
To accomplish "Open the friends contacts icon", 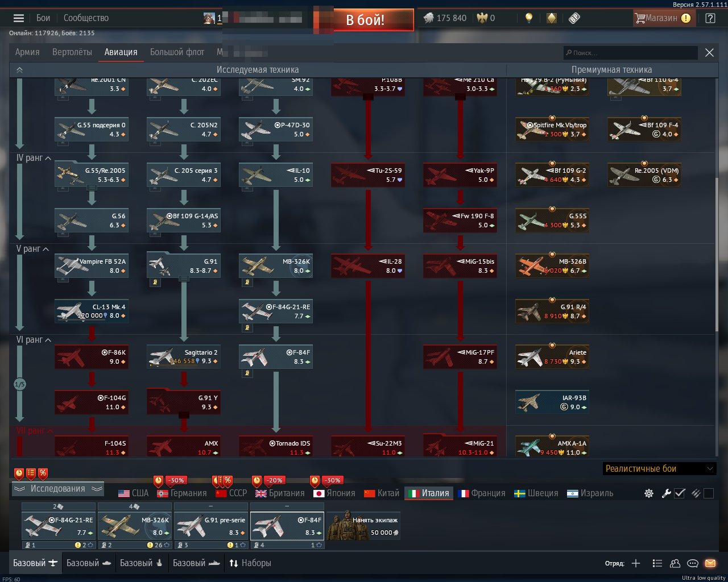I will [x=675, y=563].
